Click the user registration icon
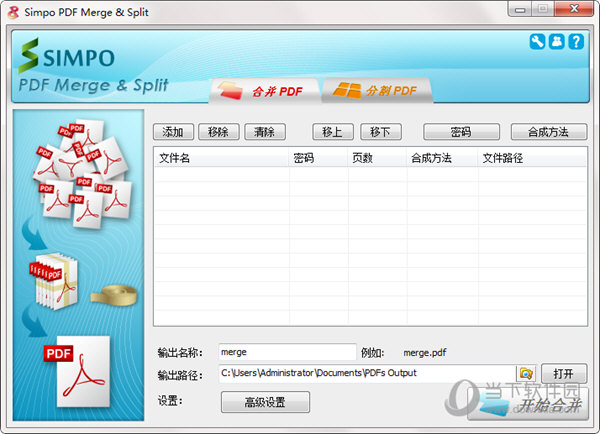 pyautogui.click(x=557, y=41)
